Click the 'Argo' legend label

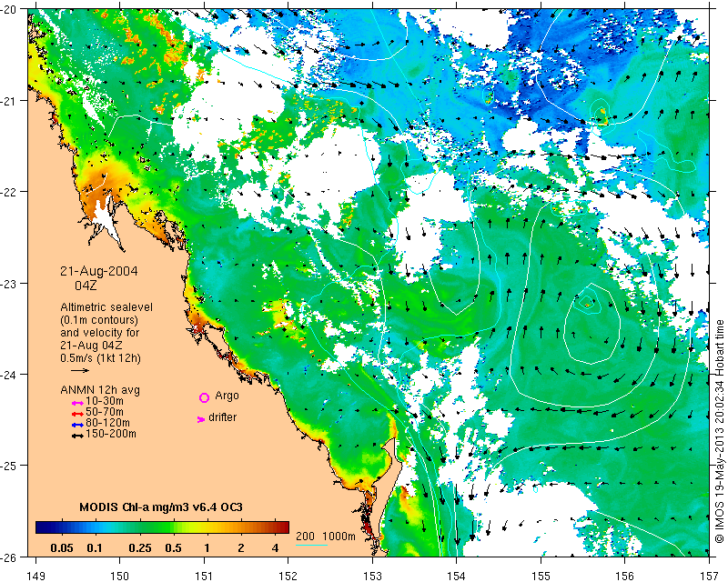pos(227,396)
